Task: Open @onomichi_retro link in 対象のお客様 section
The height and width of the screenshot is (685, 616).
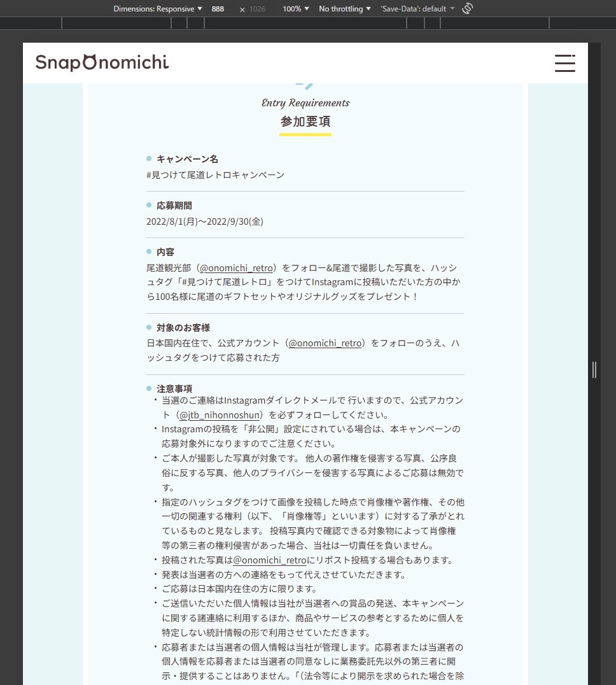Action: click(325, 343)
